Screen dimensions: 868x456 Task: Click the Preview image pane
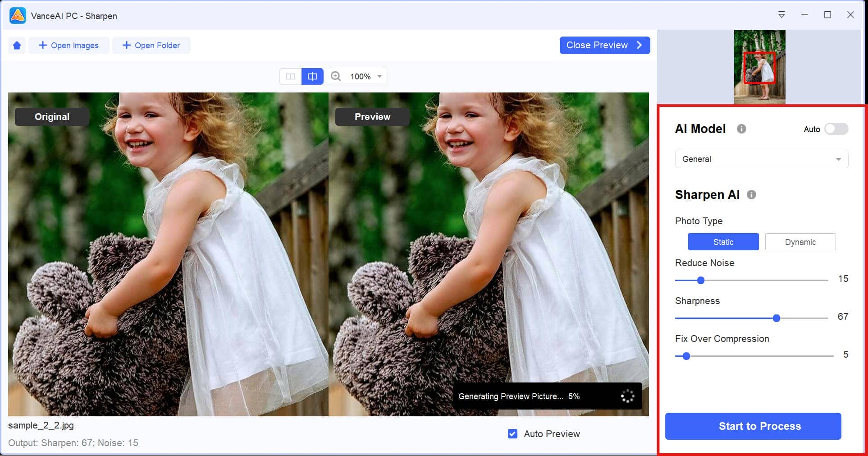(489, 254)
